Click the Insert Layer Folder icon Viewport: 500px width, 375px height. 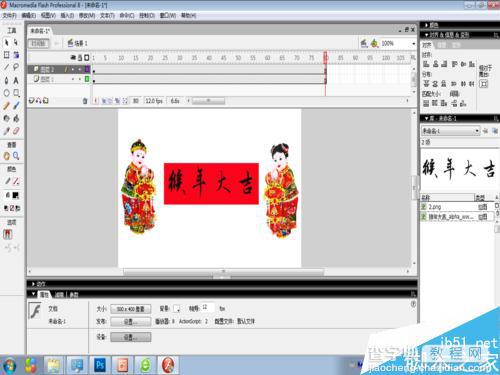coord(46,100)
